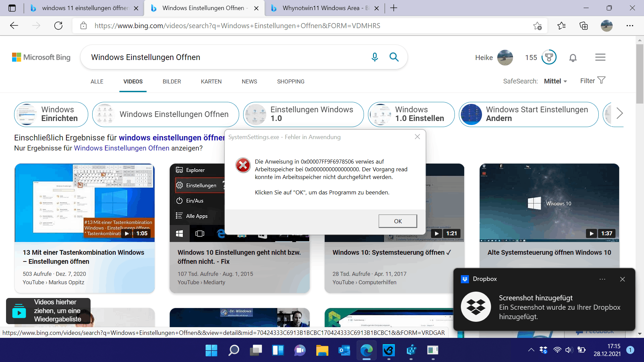The image size is (644, 362).
Task: Open Outlook from the taskbar
Action: 344,350
